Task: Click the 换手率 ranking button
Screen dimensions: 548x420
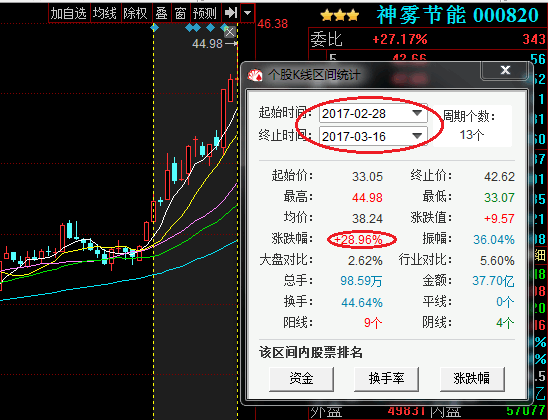Action: pos(386,379)
